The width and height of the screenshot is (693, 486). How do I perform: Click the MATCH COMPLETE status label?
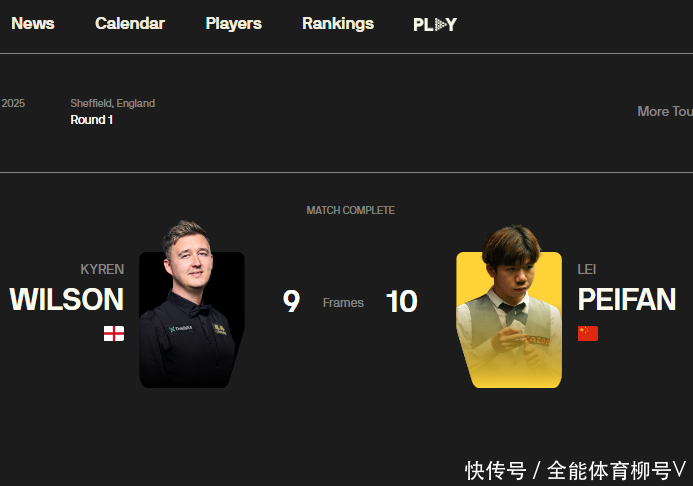[350, 210]
